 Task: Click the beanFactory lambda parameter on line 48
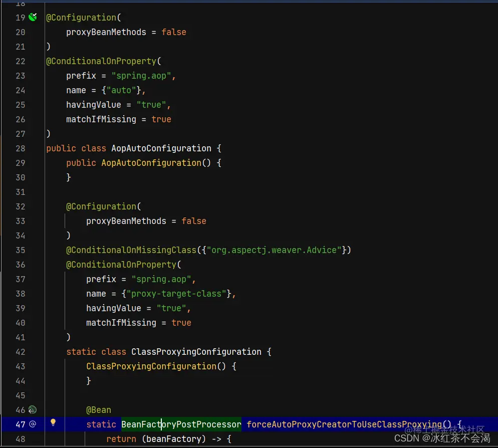point(174,439)
